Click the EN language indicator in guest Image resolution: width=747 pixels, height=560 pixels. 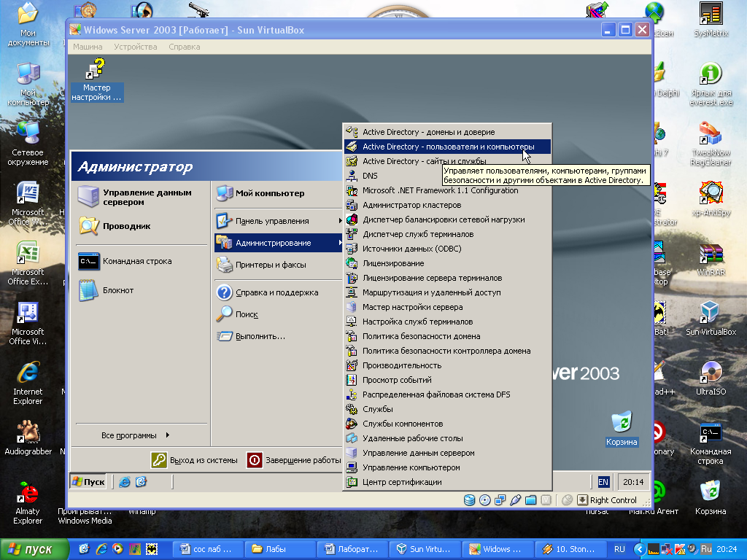click(603, 482)
